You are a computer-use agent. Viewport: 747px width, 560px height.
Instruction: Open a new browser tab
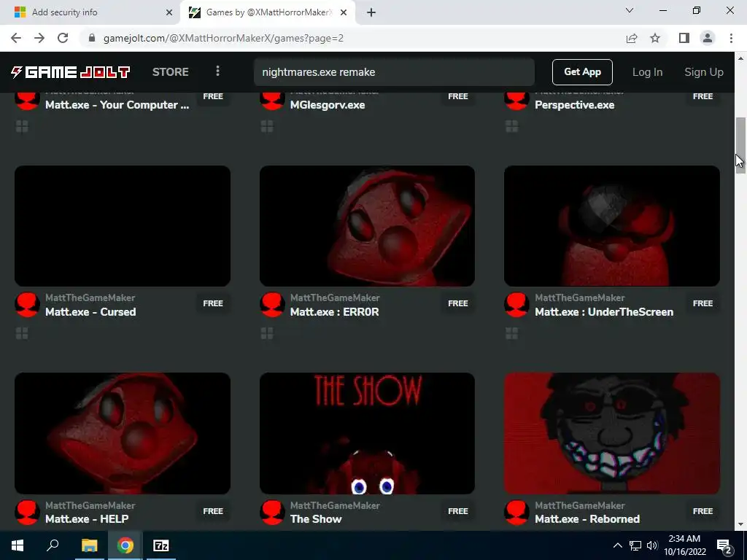click(x=371, y=12)
